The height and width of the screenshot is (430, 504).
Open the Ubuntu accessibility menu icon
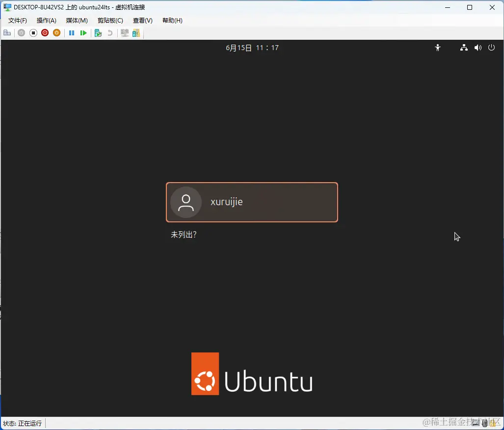[x=437, y=48]
